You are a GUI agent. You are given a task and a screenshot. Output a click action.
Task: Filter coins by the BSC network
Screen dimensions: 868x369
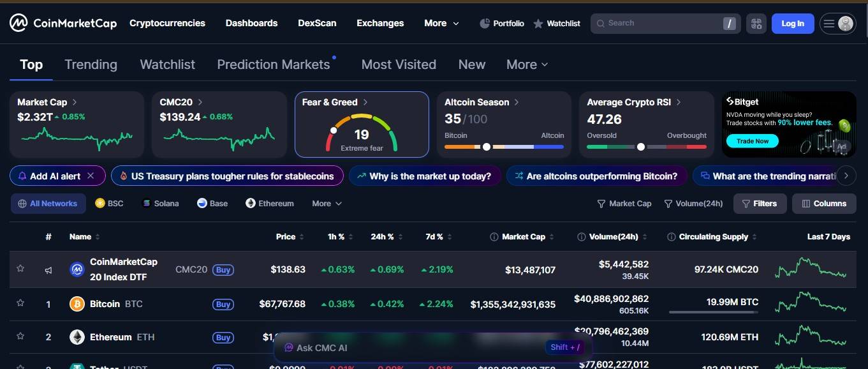(x=108, y=203)
